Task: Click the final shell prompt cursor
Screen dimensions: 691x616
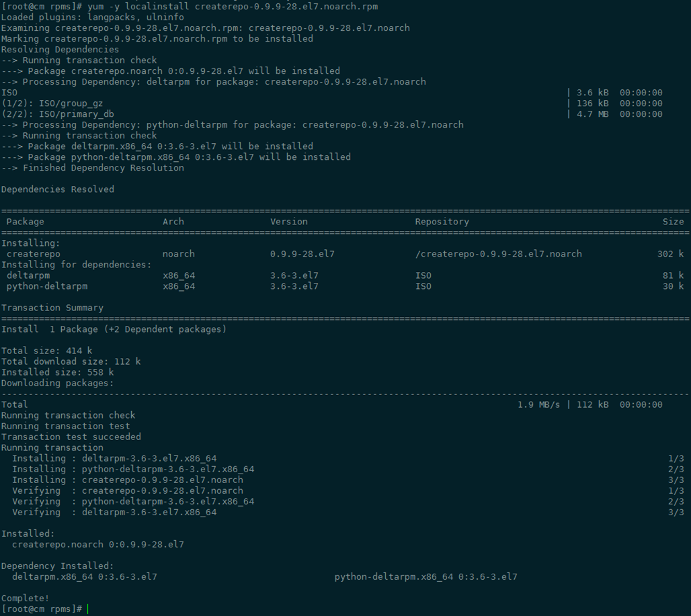Action: pyautogui.click(x=87, y=609)
